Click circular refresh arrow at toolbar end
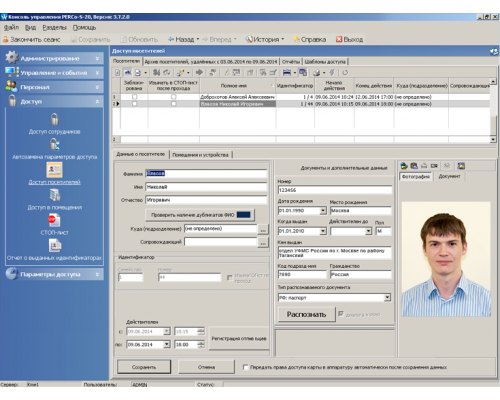This screenshot has height=400, width=500. (x=345, y=72)
